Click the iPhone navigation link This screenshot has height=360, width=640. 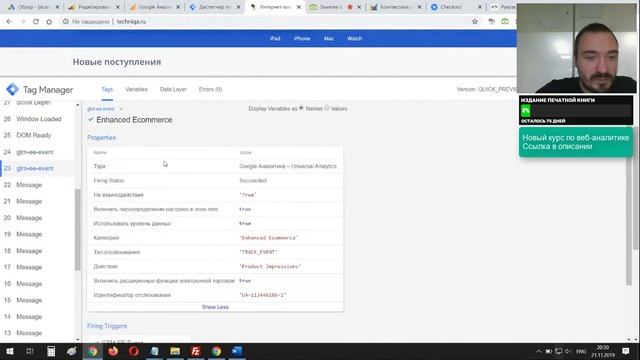coord(302,38)
